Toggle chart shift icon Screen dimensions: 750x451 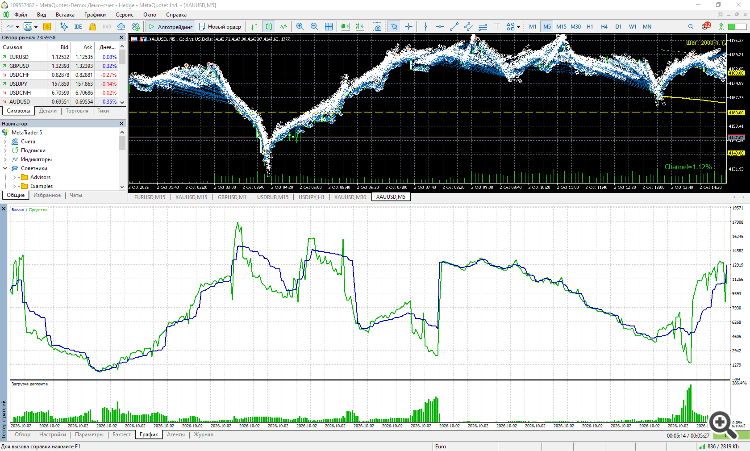coord(360,27)
